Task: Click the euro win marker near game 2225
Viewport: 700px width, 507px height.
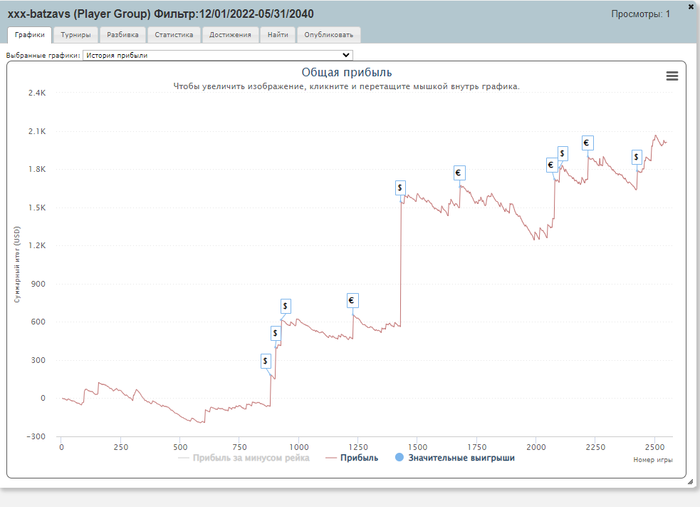Action: [x=587, y=143]
